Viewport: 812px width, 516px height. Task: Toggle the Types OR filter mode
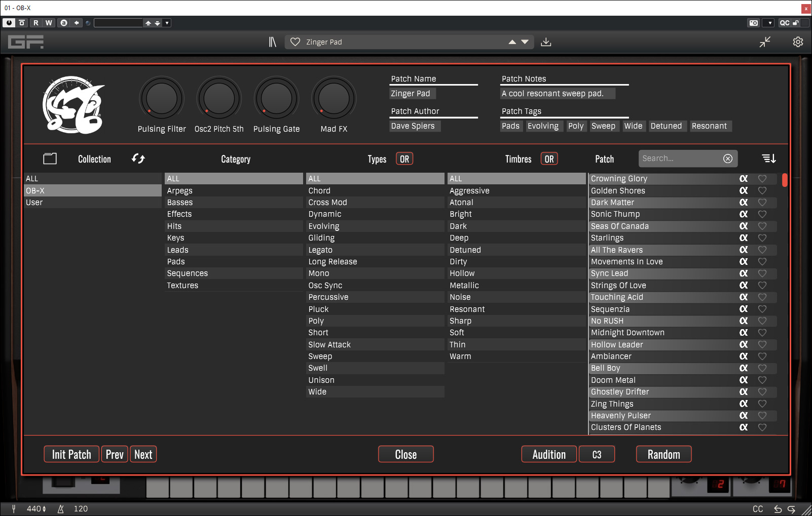click(404, 159)
